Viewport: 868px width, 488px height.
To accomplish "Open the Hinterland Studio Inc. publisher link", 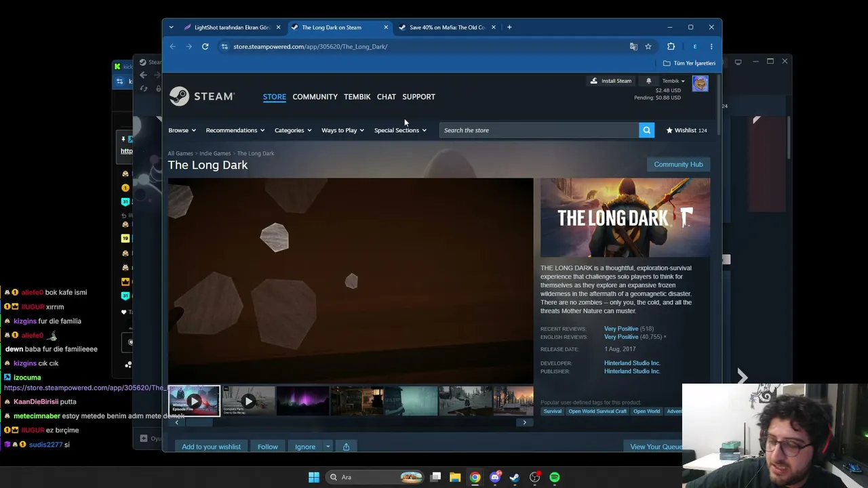I will [x=632, y=371].
